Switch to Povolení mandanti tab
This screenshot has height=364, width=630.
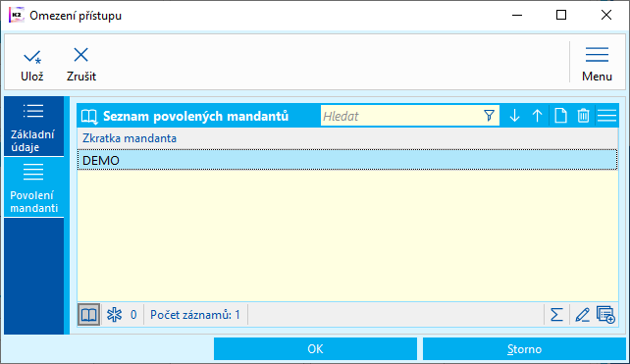pos(33,187)
